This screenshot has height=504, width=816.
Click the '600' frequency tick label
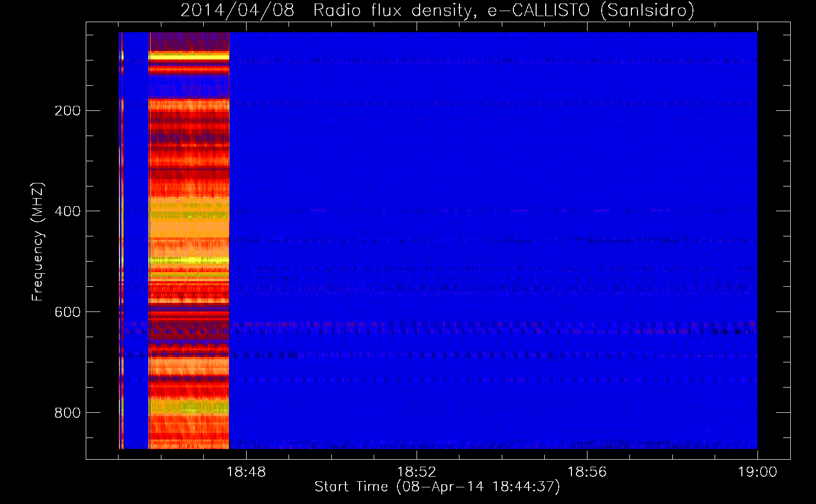[x=68, y=312]
